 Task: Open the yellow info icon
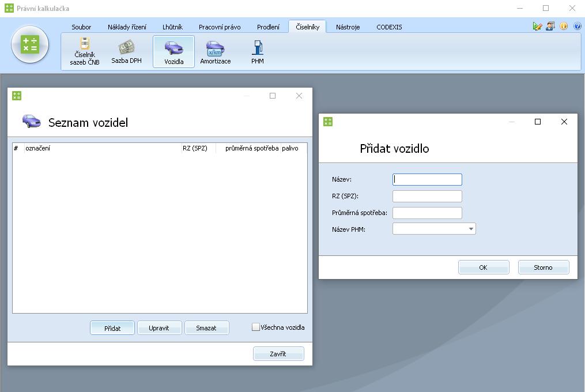point(564,26)
